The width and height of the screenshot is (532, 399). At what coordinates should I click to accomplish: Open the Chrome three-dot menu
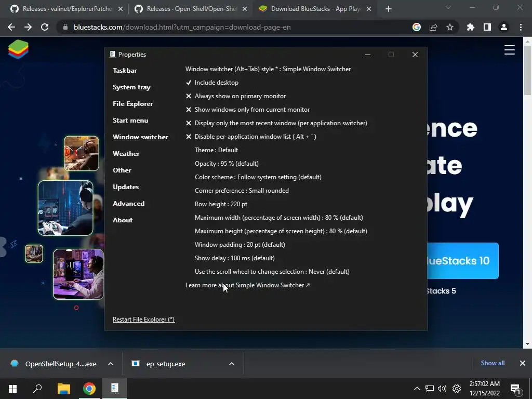pyautogui.click(x=521, y=27)
